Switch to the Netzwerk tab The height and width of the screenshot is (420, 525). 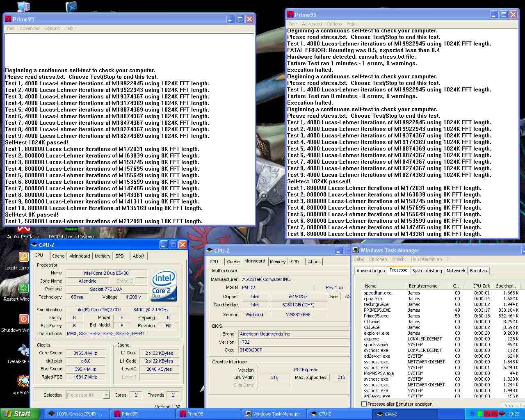456,271
